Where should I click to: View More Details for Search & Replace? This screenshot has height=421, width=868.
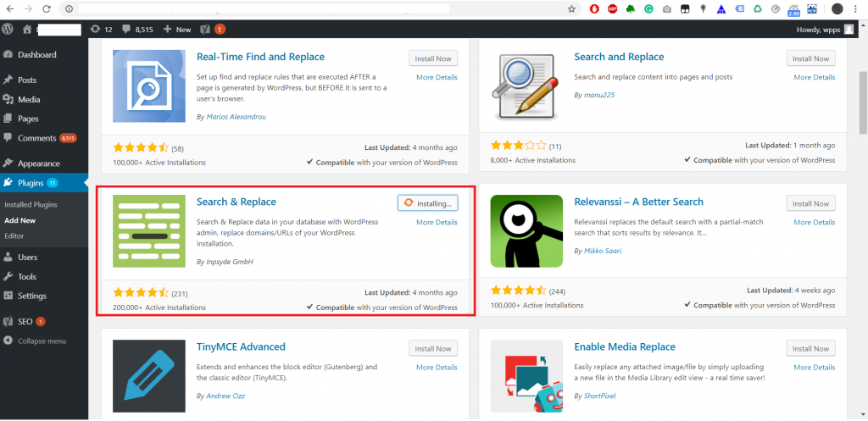tap(437, 223)
